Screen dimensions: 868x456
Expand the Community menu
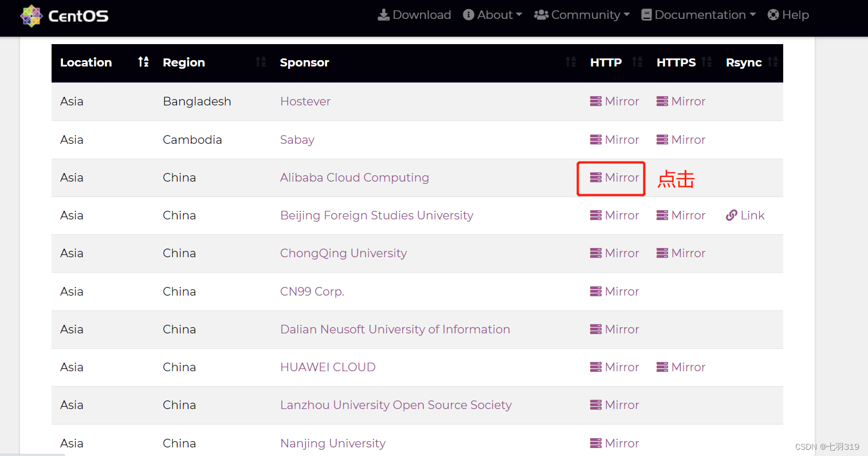582,15
